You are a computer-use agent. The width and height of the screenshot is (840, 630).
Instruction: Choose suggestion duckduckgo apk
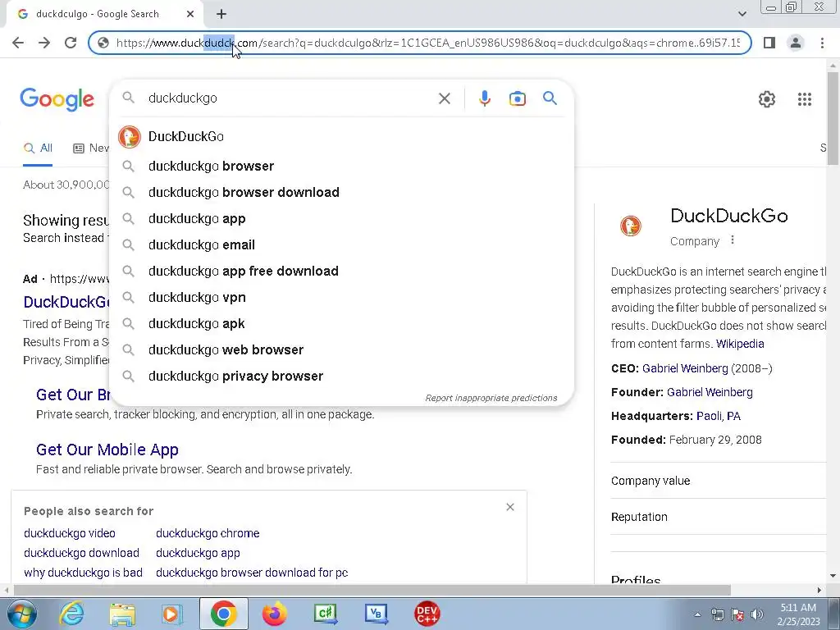341,323
